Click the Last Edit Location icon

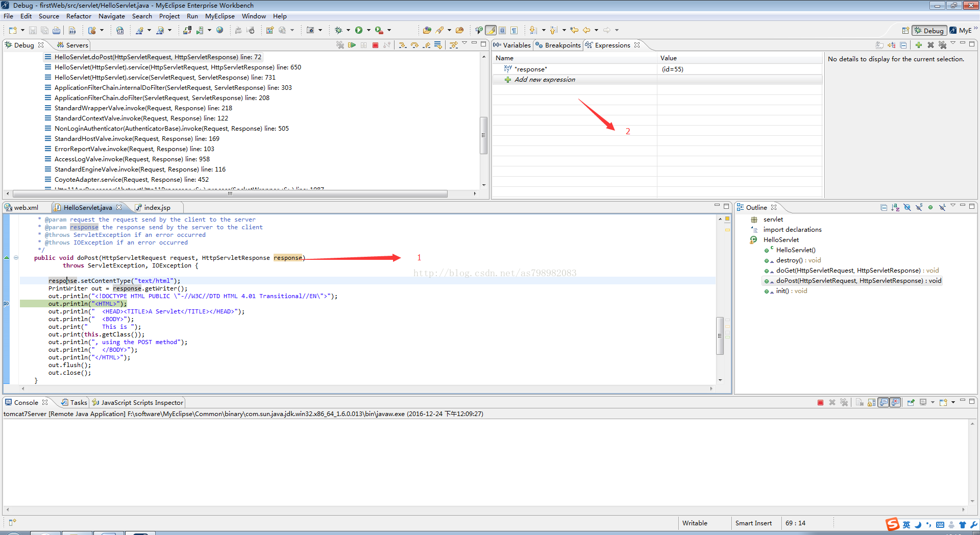point(574,31)
